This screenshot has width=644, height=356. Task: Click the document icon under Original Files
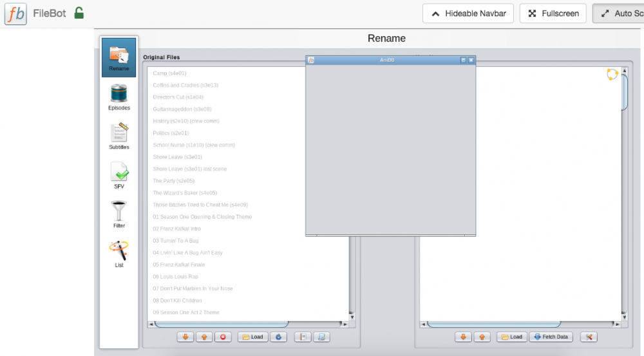pyautogui.click(x=321, y=337)
